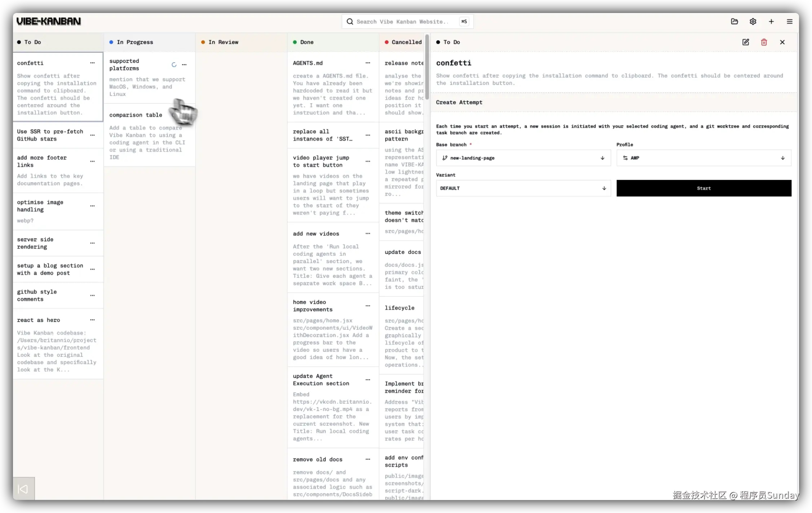This screenshot has width=812, height=513.
Task: Open three-dot menu on react as hero
Action: click(x=92, y=320)
